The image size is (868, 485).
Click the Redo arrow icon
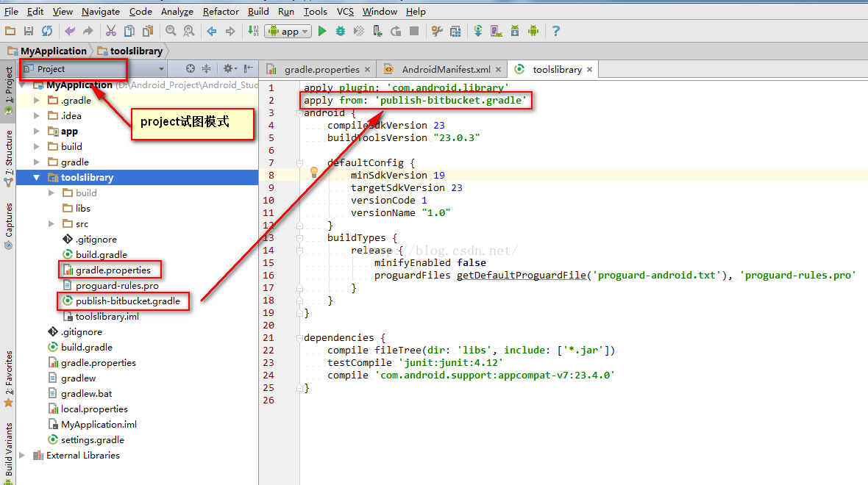88,32
